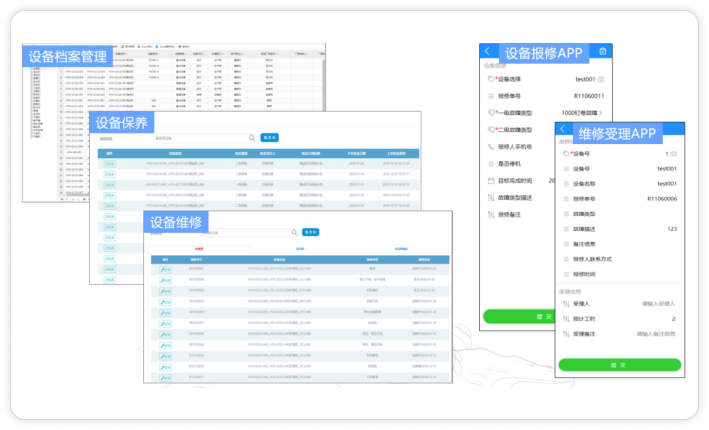
Task: Switch to middle tab in 设备维修 window
Action: (300, 249)
